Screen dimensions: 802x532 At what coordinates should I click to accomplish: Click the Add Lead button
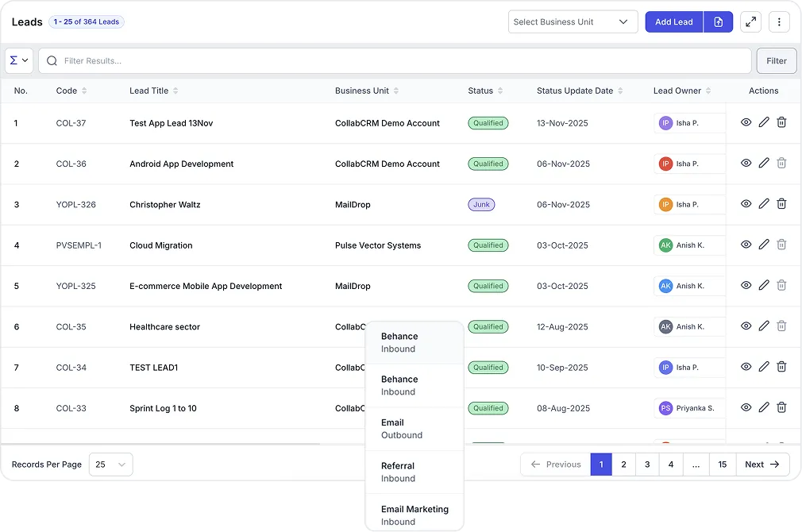[673, 22]
